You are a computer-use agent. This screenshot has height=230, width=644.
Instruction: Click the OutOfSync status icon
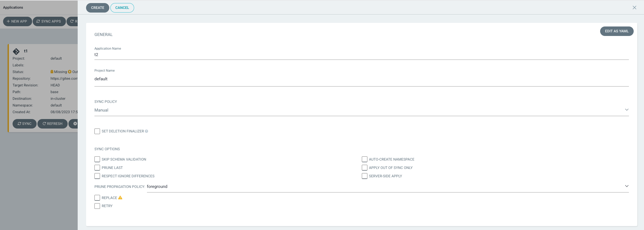pyautogui.click(x=70, y=72)
